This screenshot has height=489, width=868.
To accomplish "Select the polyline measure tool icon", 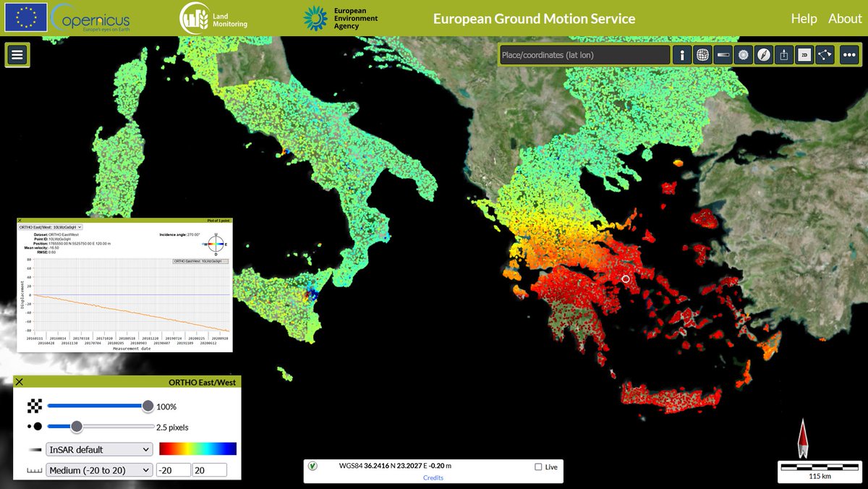I will (x=825, y=54).
